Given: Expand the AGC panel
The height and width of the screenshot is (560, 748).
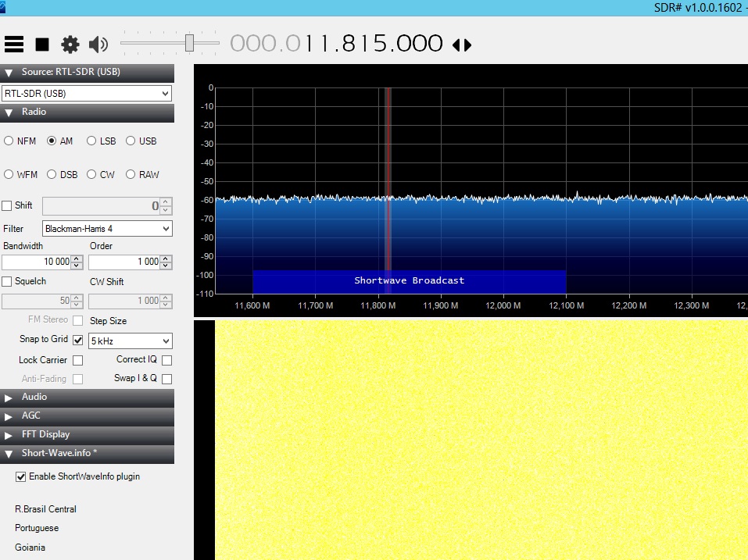Looking at the screenshot, I should click(87, 416).
